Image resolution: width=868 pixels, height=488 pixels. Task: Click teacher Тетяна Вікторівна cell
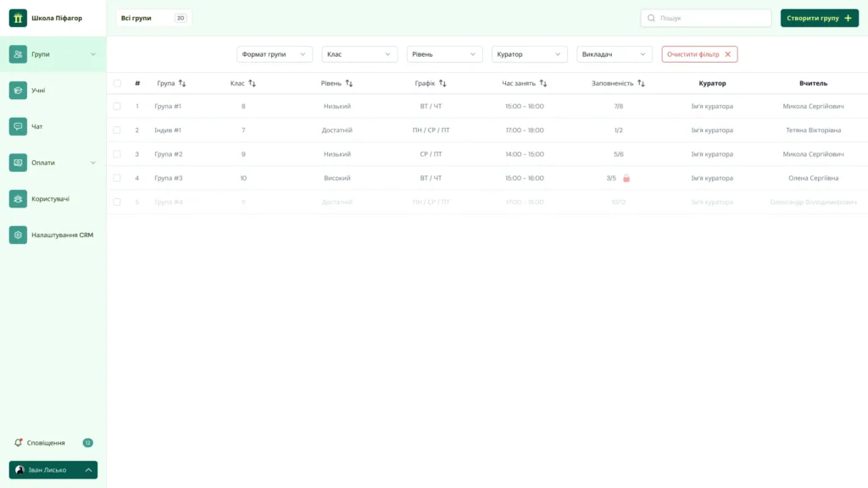(x=813, y=130)
